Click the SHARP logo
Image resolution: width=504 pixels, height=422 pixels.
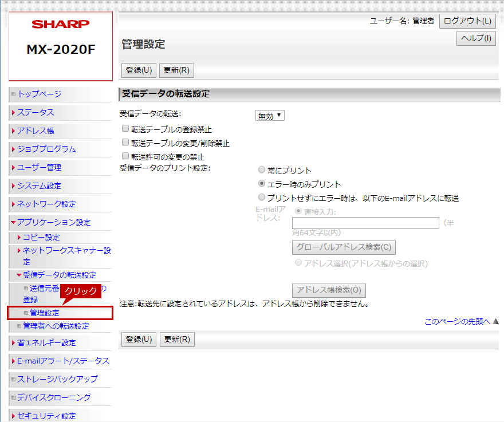pos(61,24)
